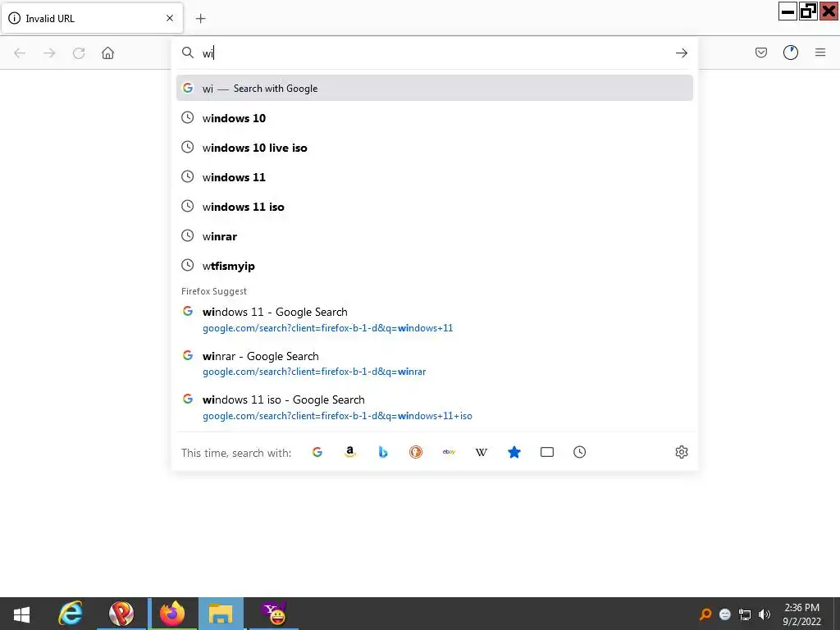Search this time with DuckDuckGo

[x=416, y=452]
